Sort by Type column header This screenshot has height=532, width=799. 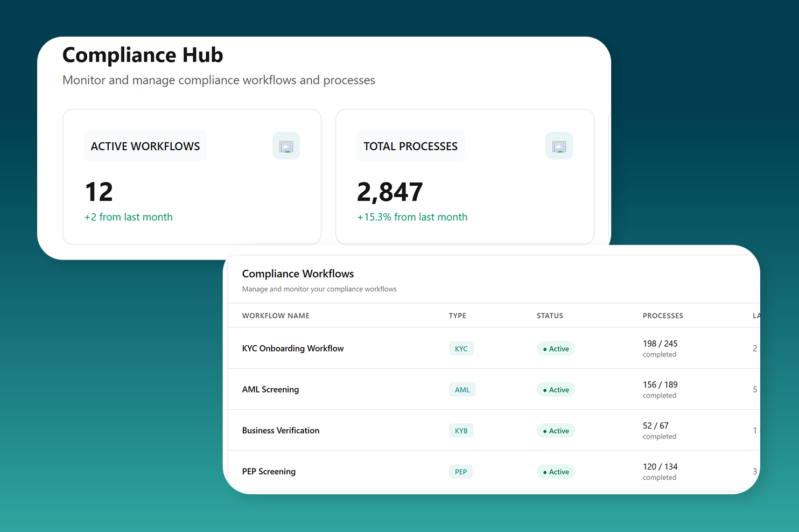(457, 316)
